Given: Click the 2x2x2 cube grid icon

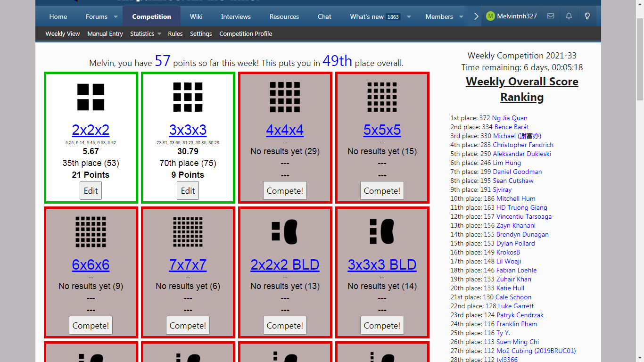Looking at the screenshot, I should click(x=91, y=97).
